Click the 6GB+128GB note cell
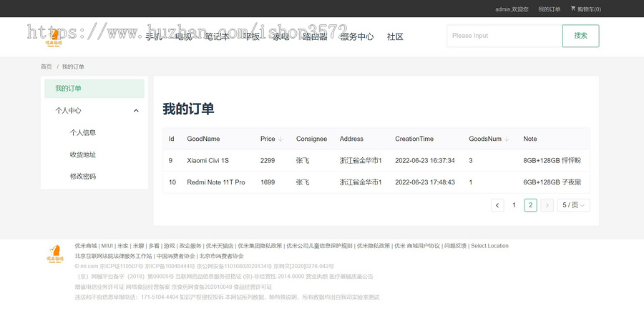 point(552,182)
